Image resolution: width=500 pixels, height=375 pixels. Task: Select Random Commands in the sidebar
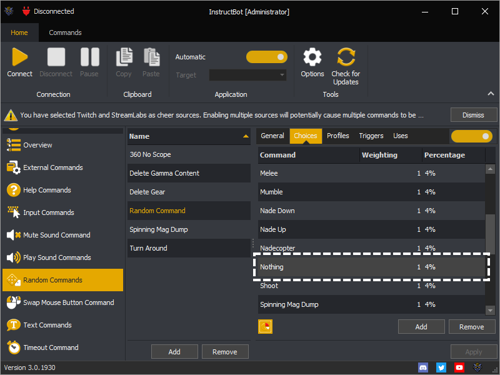63,280
